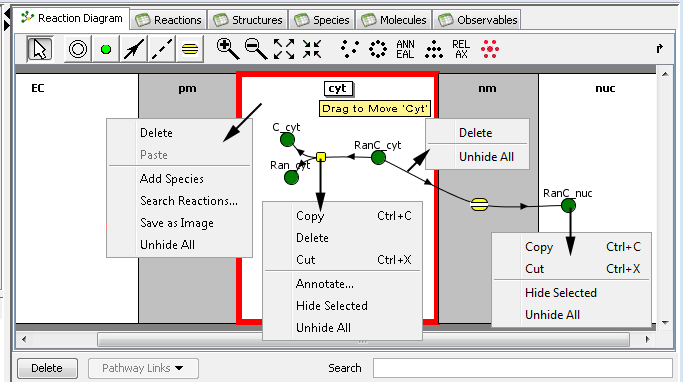The height and width of the screenshot is (382, 683).
Task: Click the horizontal scrollbar right arrow
Action: [x=648, y=339]
